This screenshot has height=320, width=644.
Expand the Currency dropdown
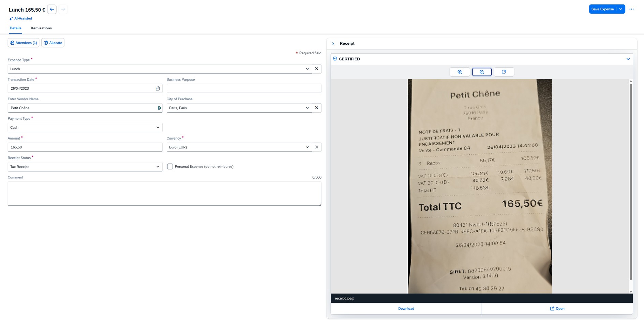click(x=307, y=147)
